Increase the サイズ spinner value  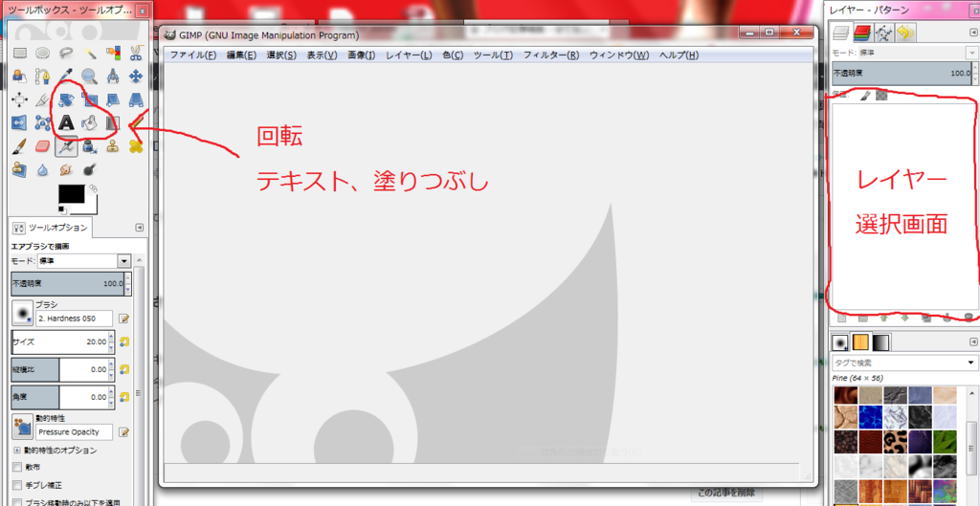click(111, 338)
